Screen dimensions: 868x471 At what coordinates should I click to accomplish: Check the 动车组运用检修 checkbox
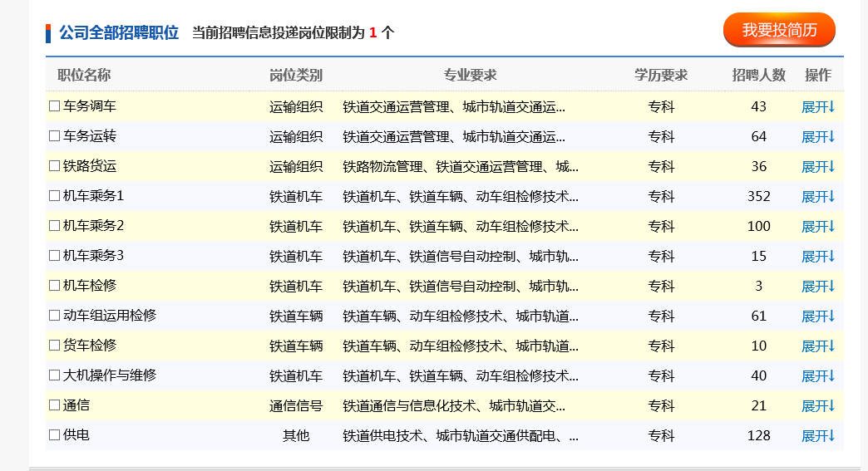[x=55, y=316]
